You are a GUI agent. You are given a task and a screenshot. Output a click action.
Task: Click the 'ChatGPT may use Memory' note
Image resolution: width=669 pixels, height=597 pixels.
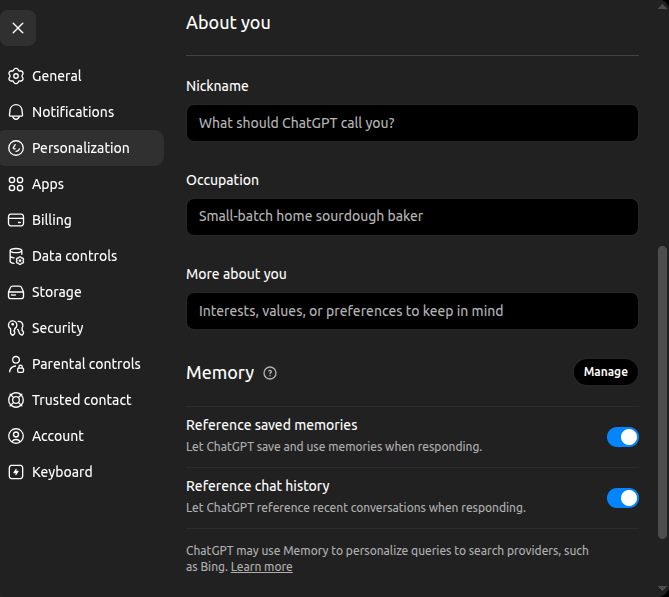point(387,559)
